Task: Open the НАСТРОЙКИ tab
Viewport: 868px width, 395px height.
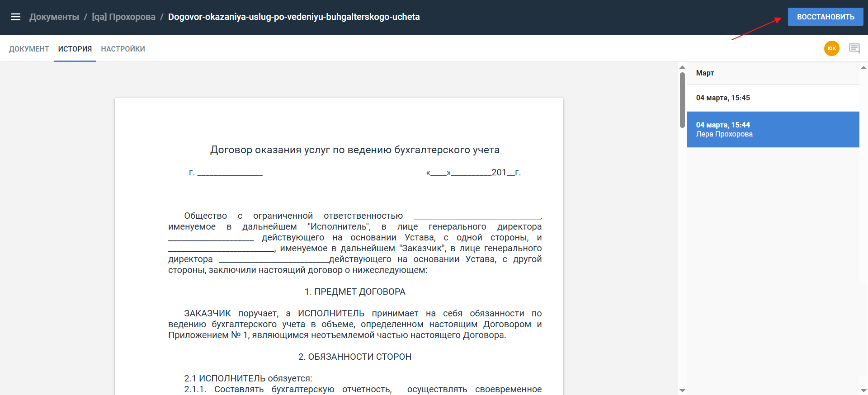Action: [x=123, y=49]
